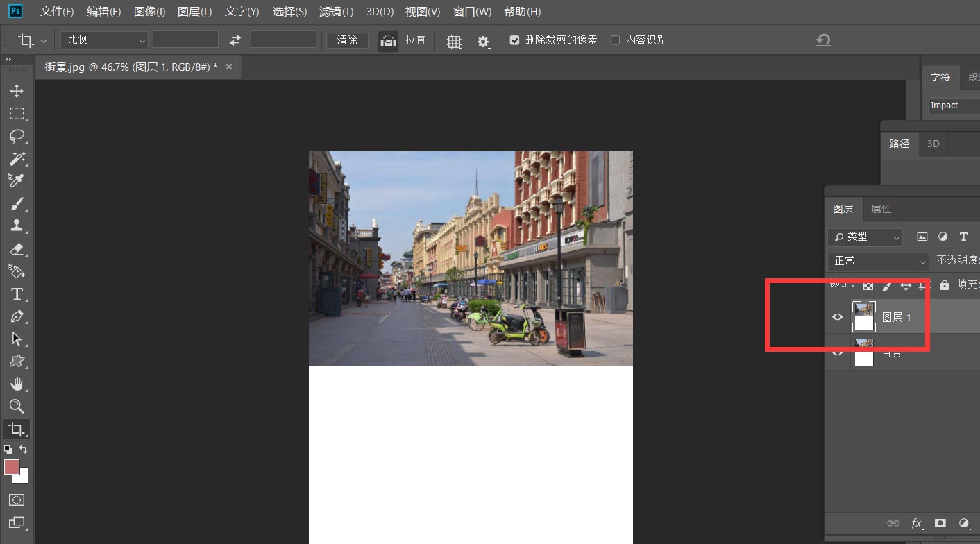
Task: Open the 类型 layer filter dropdown
Action: coord(865,237)
